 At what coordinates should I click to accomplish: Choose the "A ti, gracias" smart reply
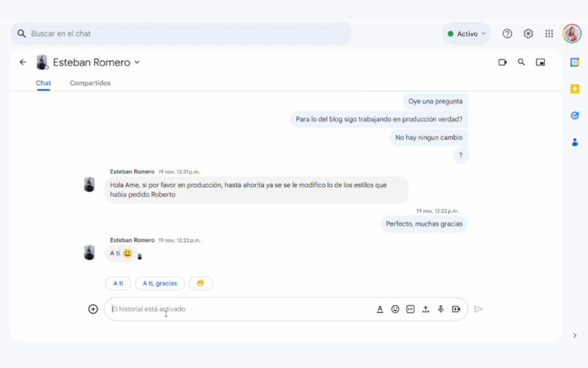tap(160, 283)
